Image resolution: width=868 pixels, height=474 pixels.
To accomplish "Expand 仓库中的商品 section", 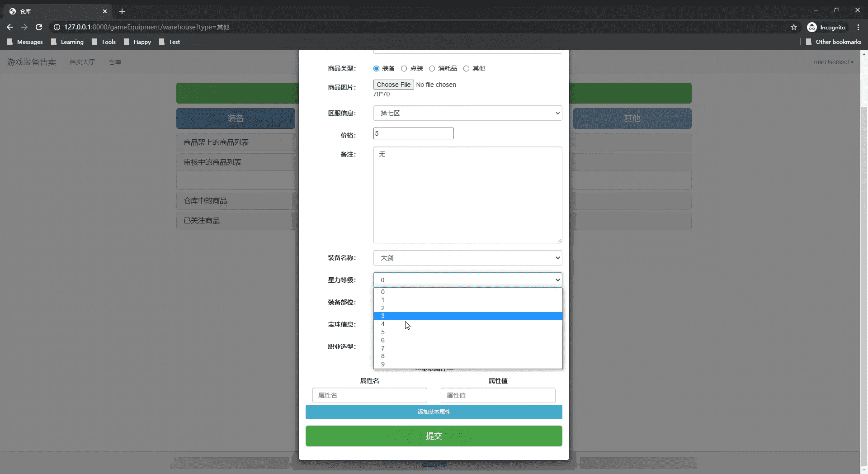I will tap(205, 201).
